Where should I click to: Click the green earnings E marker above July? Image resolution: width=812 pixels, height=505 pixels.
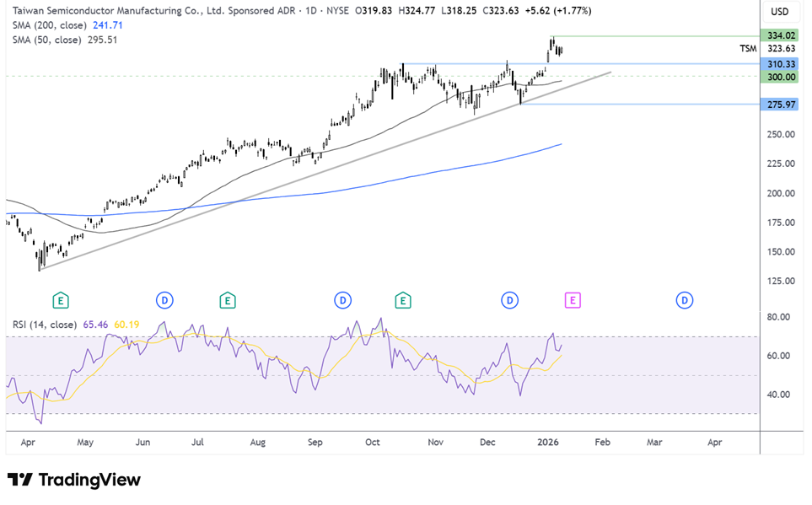click(x=228, y=300)
